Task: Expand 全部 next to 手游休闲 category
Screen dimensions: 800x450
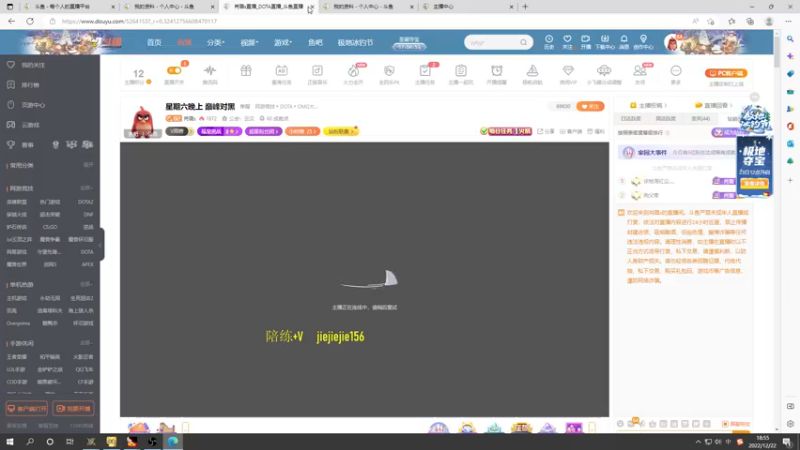Action: coord(86,343)
